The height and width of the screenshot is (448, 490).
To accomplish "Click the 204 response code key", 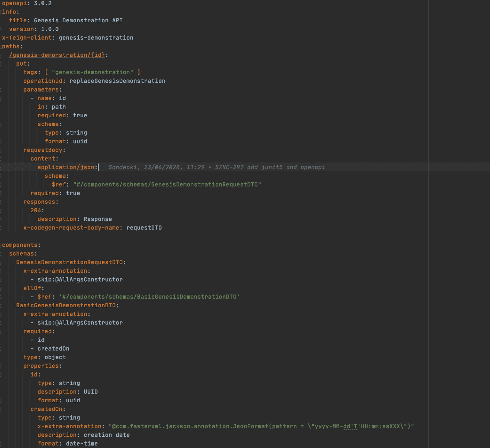I will pos(35,211).
